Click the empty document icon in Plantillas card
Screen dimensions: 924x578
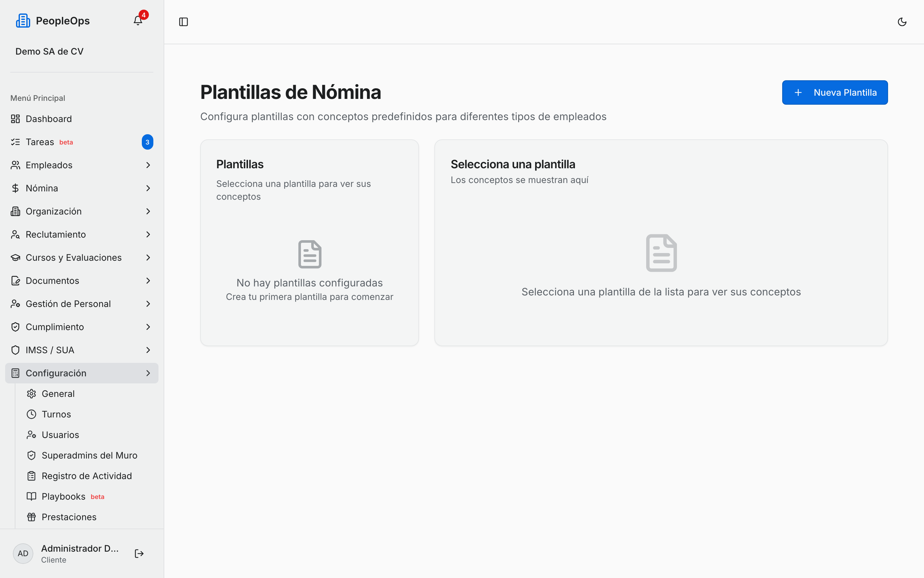coord(310,254)
